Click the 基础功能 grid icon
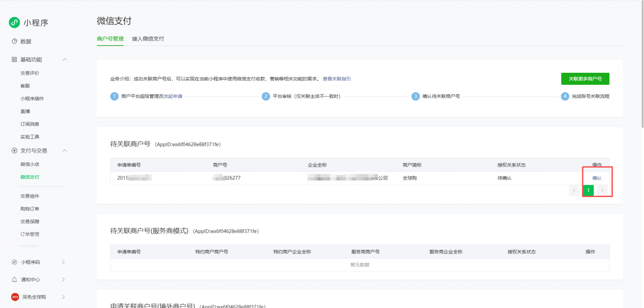 [14, 59]
